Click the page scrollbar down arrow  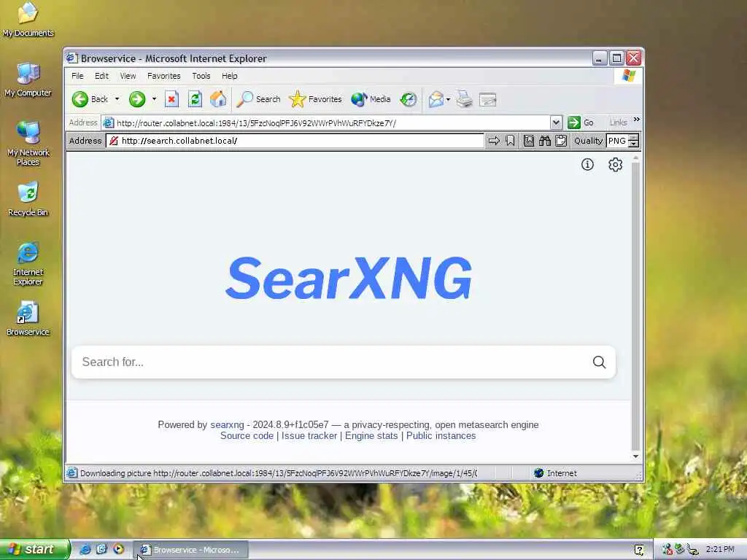(x=635, y=456)
